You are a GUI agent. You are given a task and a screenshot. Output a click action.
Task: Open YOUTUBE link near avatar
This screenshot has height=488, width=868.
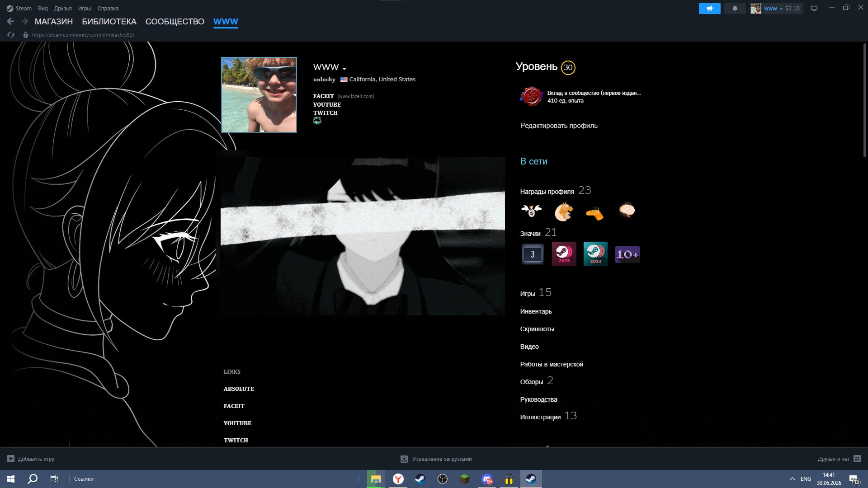pos(327,104)
